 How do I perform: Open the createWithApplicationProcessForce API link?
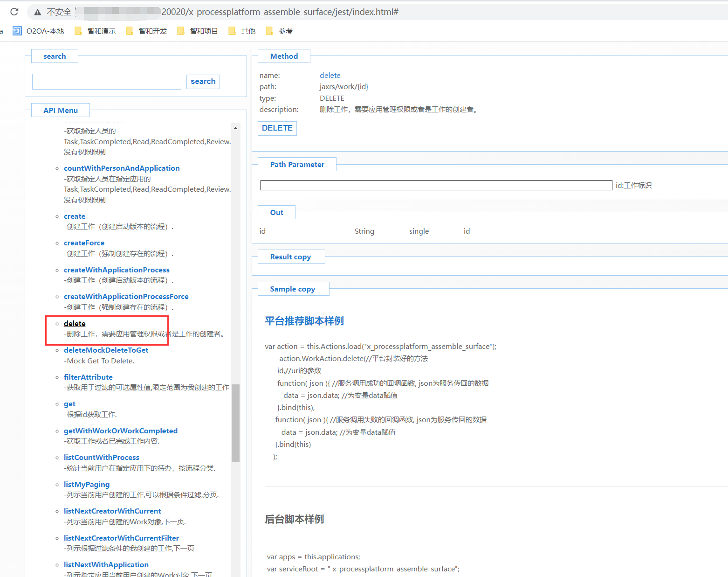coord(126,296)
